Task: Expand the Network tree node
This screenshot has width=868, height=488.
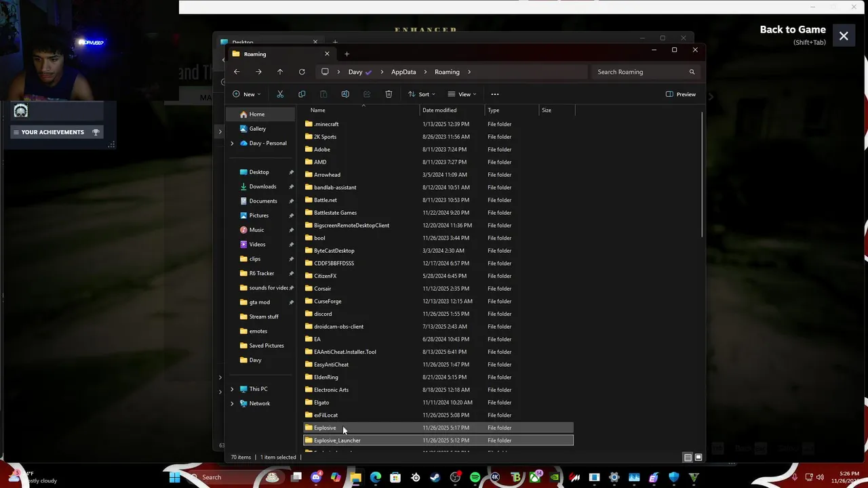Action: click(232, 403)
